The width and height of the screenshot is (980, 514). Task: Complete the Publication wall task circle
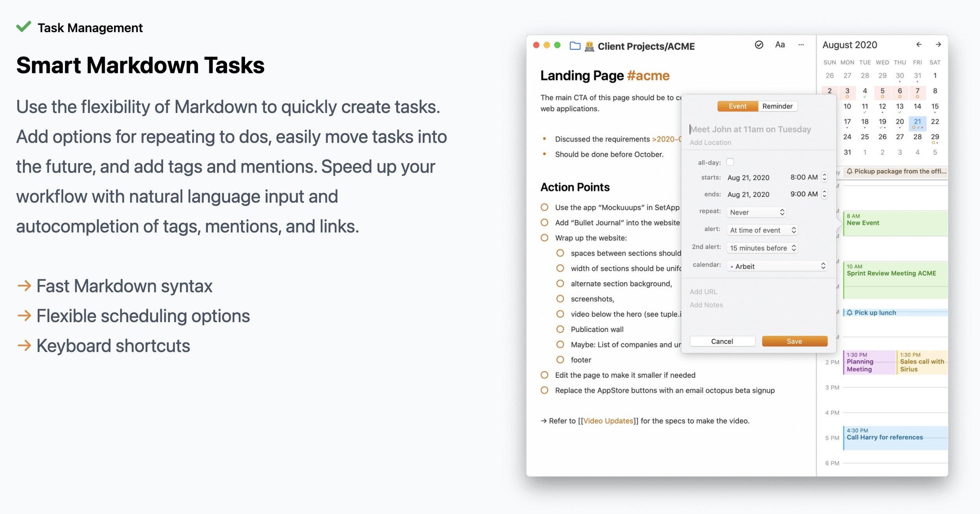point(560,329)
